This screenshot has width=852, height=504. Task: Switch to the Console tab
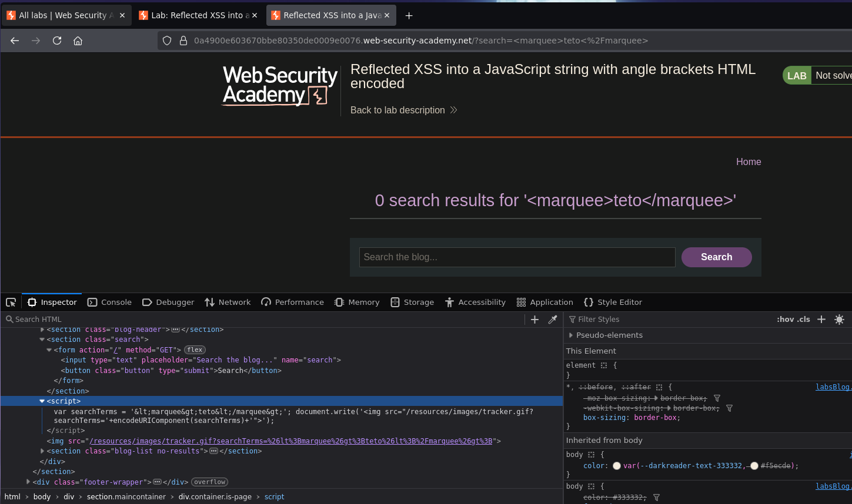coord(109,302)
